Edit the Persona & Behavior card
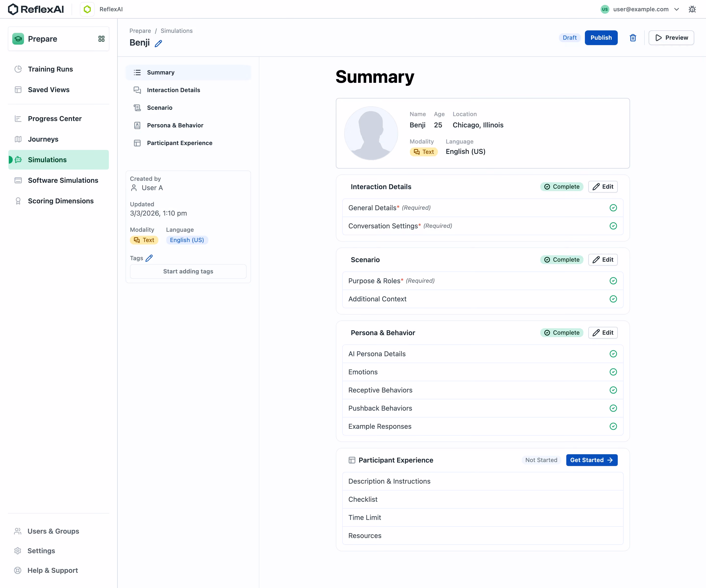 [603, 333]
